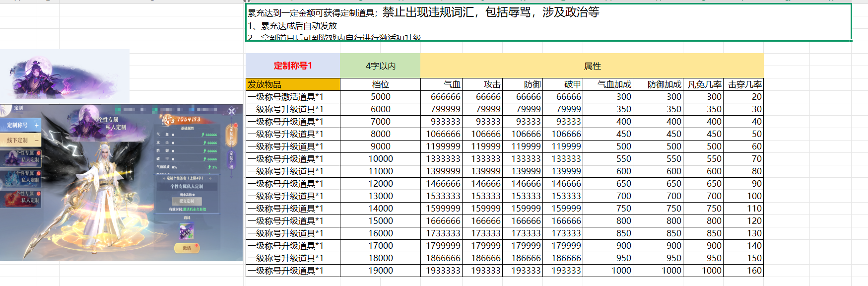Select the red 定制称号1 header cell
The image size is (868, 286).
click(x=293, y=66)
